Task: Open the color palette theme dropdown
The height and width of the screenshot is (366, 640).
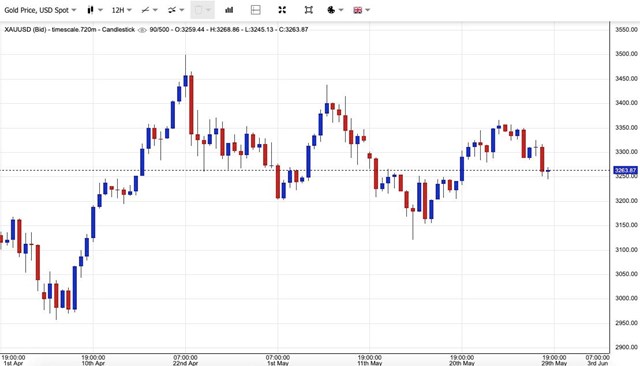Action: point(335,10)
